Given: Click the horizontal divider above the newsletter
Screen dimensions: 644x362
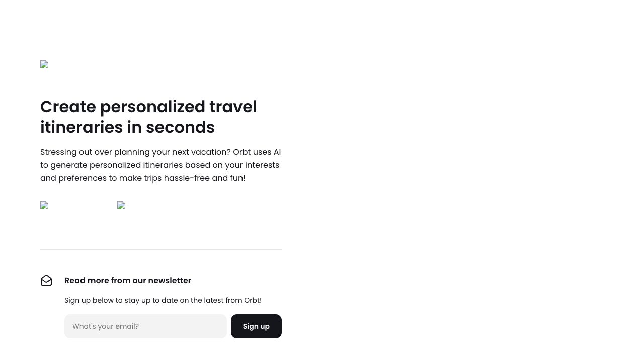Looking at the screenshot, I should click(161, 249).
